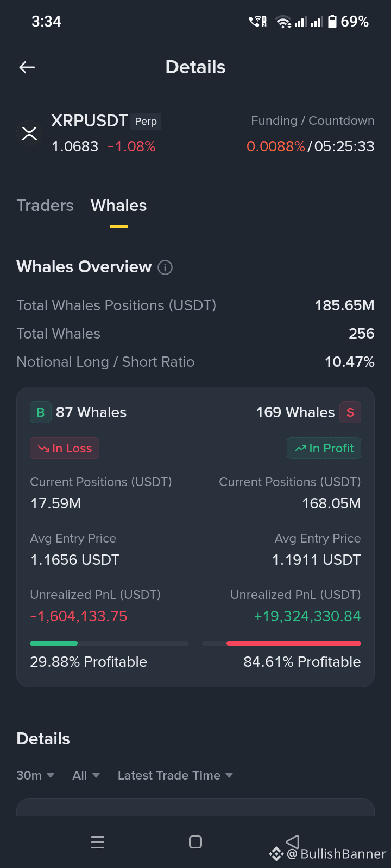Screen dimensions: 391x868
Task: Open Android recent apps menu icon
Action: [x=98, y=842]
